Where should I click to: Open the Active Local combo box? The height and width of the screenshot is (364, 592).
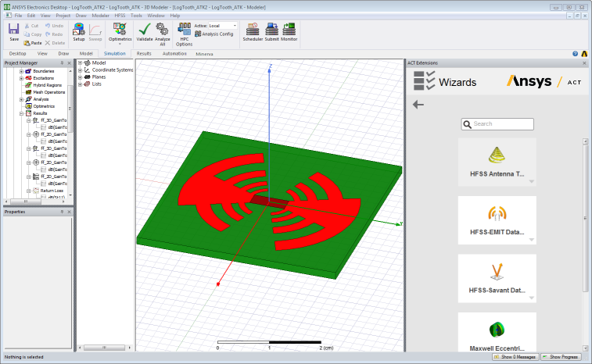(223, 26)
